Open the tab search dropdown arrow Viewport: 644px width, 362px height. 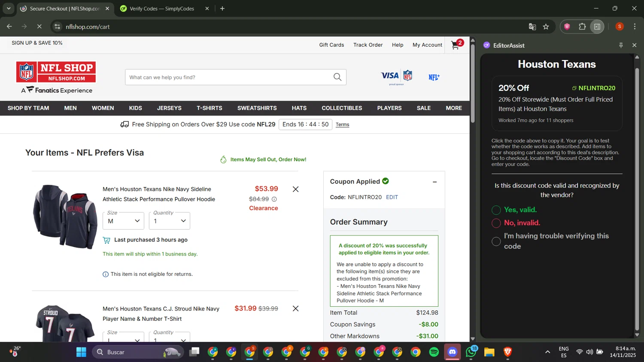(8, 9)
